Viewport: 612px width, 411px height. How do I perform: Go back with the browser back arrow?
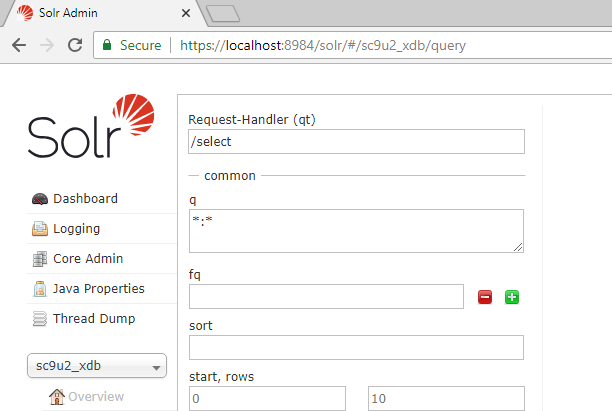pyautogui.click(x=19, y=45)
